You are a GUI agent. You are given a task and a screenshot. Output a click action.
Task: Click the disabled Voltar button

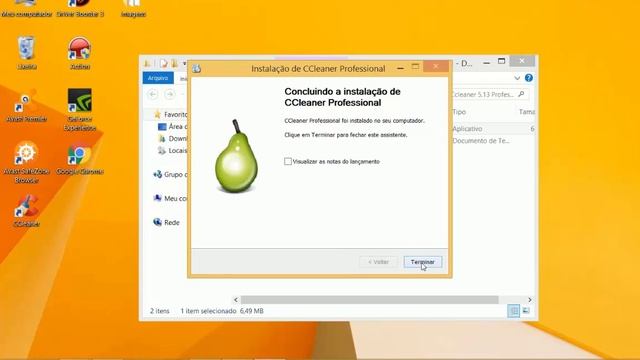(378, 262)
